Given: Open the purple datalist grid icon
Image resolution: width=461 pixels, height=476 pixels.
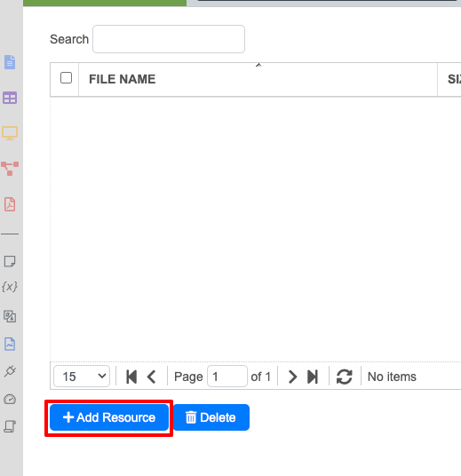Looking at the screenshot, I should click(10, 98).
